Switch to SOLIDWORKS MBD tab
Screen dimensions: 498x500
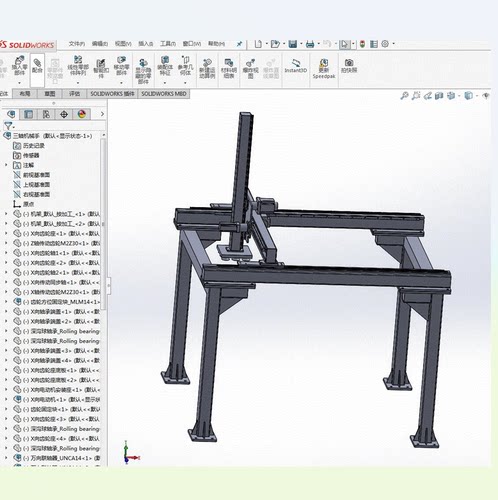point(164,94)
